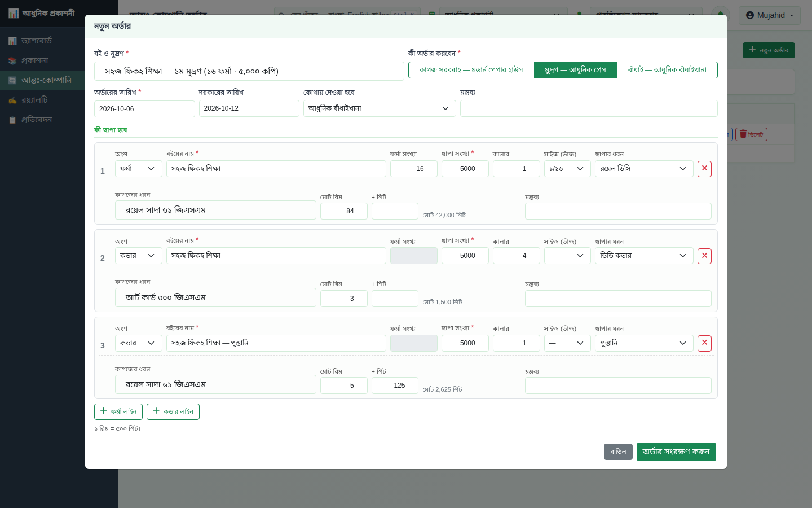The image size is (812, 508).
Task: Click the প্রতিবেদন clipboard icon
Action: click(12, 120)
